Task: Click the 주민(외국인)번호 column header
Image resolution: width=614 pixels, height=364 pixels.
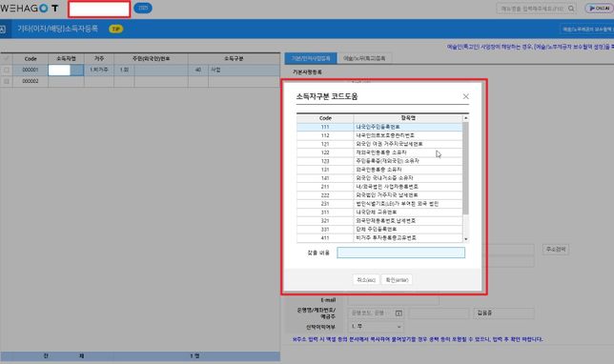Action: pyautogui.click(x=151, y=58)
